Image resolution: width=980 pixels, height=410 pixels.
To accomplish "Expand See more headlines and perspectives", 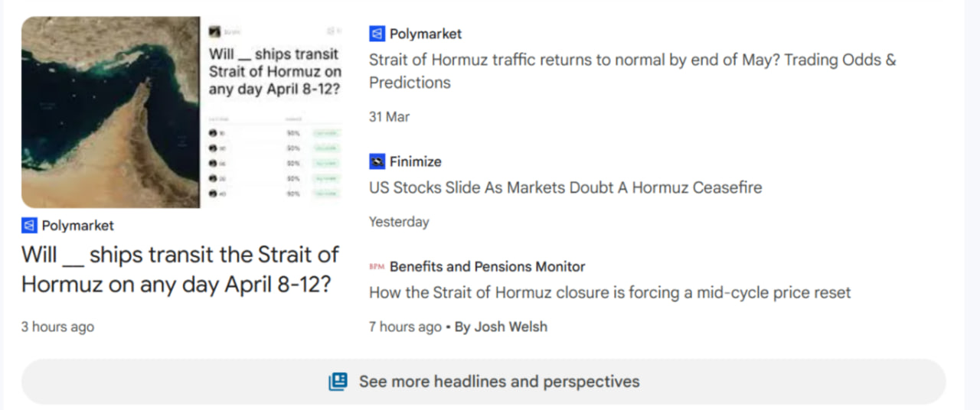I will 498,381.
